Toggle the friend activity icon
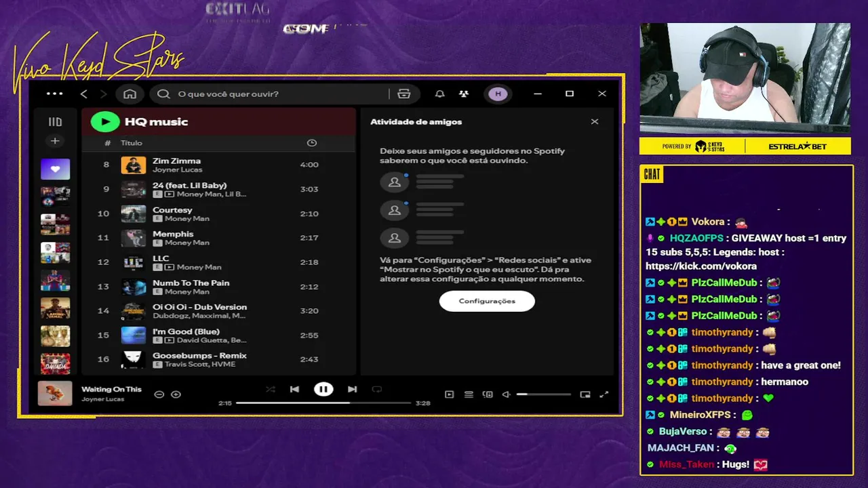 point(464,94)
